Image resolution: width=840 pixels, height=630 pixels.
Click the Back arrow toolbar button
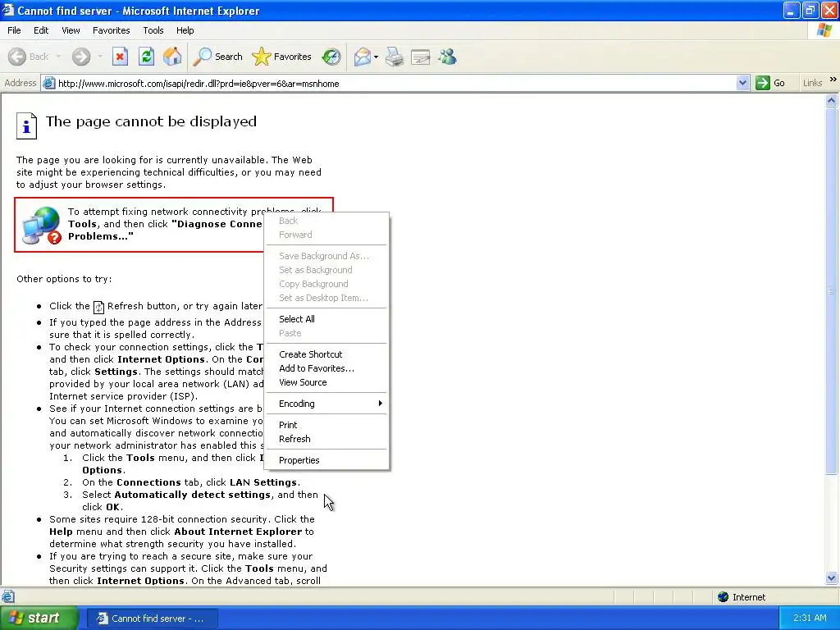click(x=28, y=57)
